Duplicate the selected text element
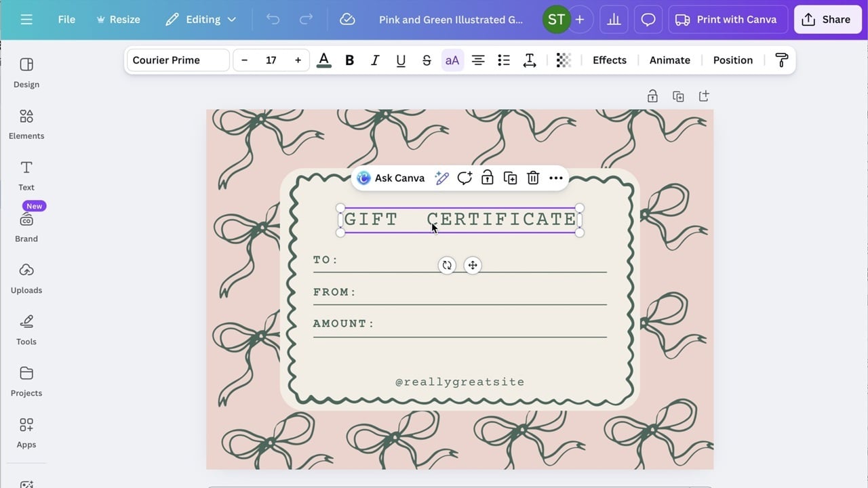868x488 pixels. 510,178
